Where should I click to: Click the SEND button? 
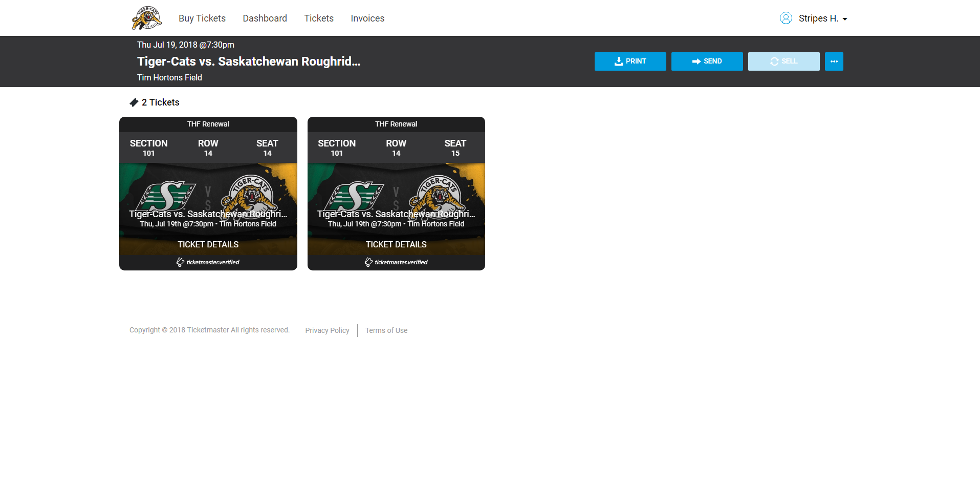pyautogui.click(x=707, y=61)
